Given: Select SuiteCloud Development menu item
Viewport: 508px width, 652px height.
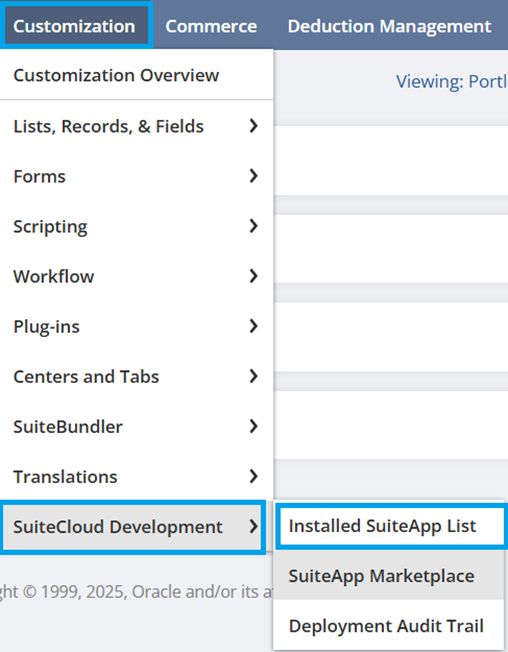Looking at the screenshot, I should point(132,527).
